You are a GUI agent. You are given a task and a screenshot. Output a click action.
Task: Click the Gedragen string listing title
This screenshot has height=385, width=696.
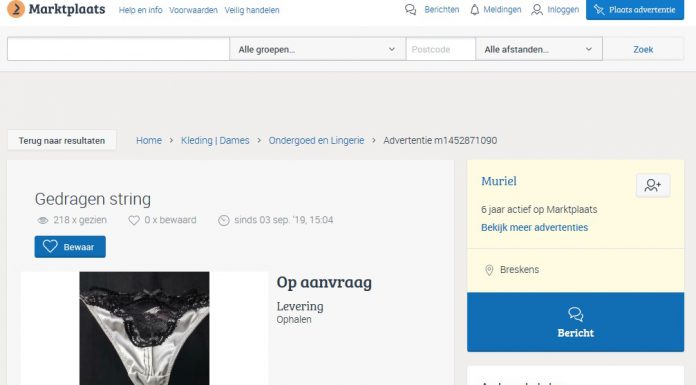point(93,199)
